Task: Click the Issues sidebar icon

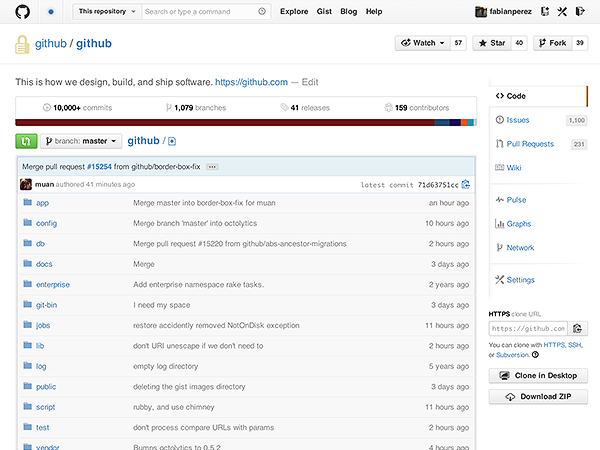Action: pos(499,120)
